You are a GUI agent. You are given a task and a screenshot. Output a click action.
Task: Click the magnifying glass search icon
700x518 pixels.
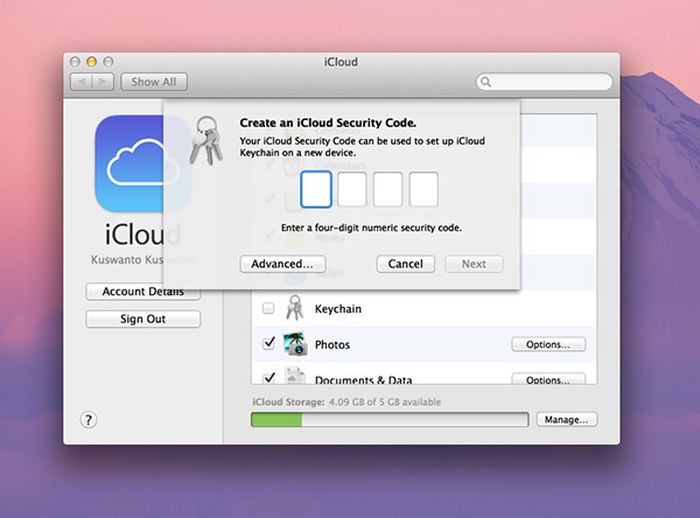point(486,82)
